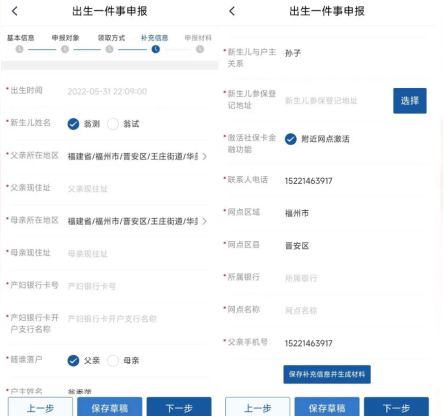Tap the 基本信息 step clock icon

tap(20, 49)
